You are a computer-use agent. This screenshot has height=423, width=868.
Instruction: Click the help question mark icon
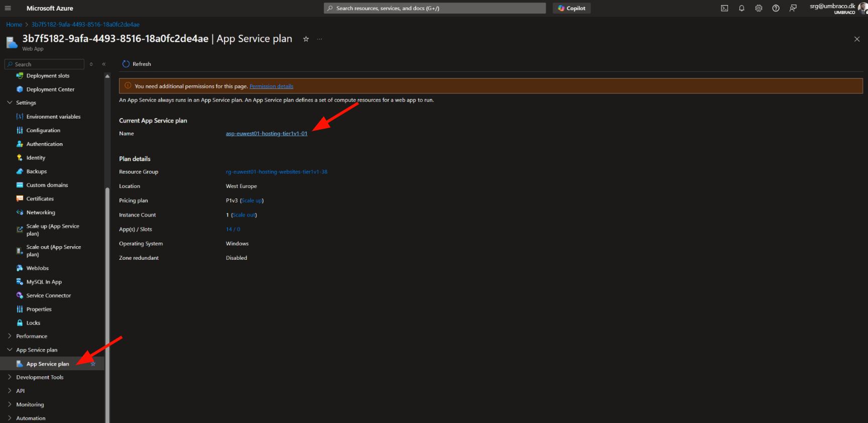click(776, 8)
